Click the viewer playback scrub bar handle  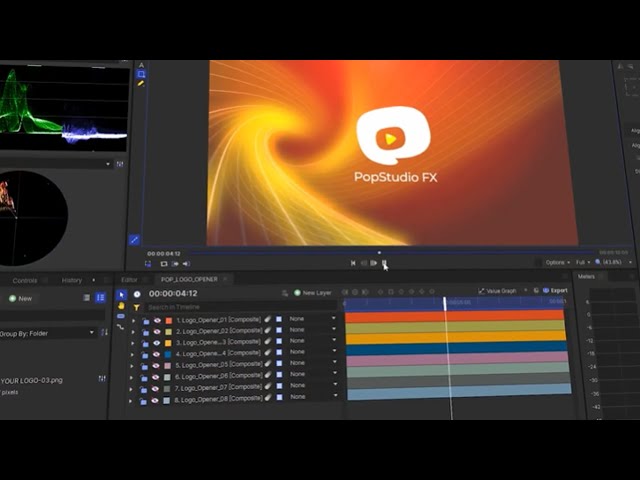(x=379, y=253)
